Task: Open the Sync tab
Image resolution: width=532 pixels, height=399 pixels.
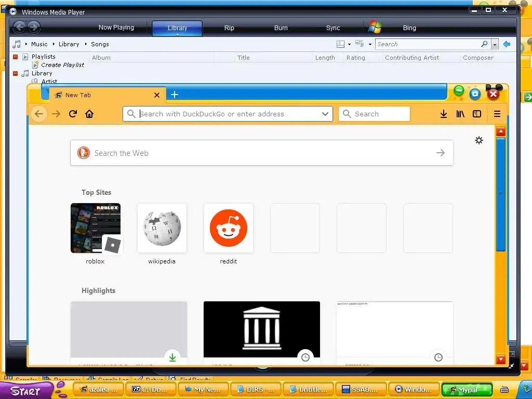Action: [x=333, y=28]
